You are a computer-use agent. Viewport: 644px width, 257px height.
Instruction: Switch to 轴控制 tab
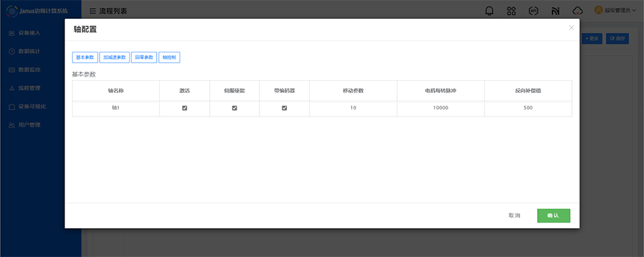[169, 58]
